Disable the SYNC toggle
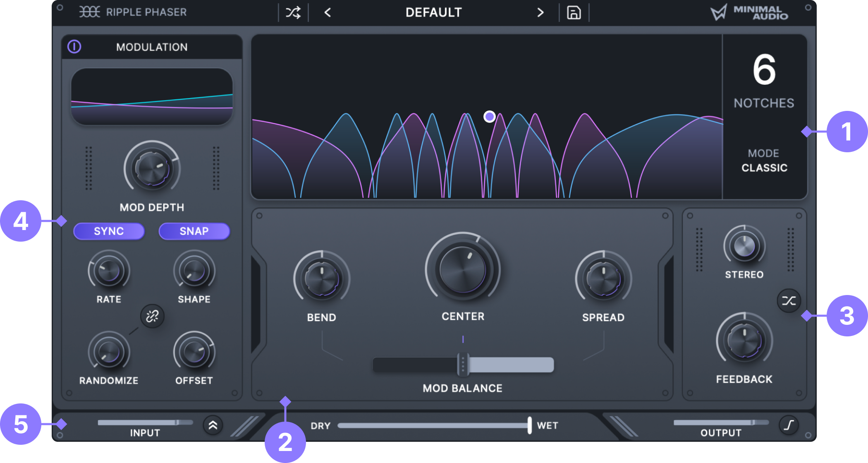 click(109, 231)
